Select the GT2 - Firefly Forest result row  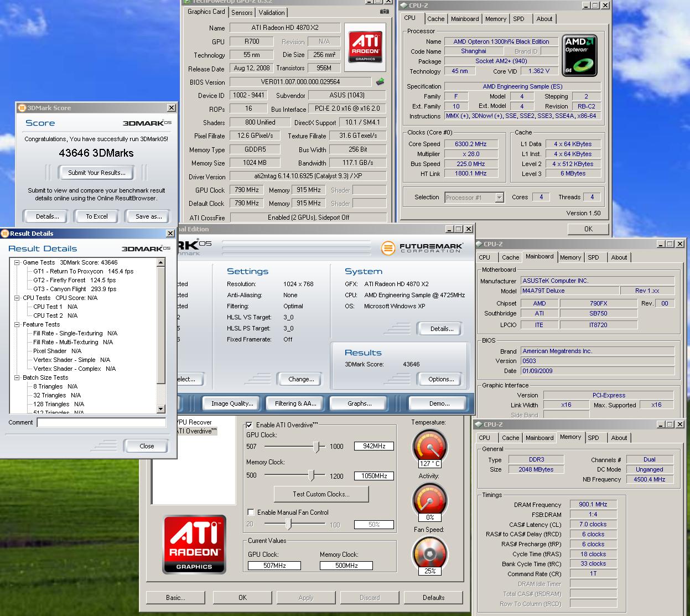(x=74, y=280)
